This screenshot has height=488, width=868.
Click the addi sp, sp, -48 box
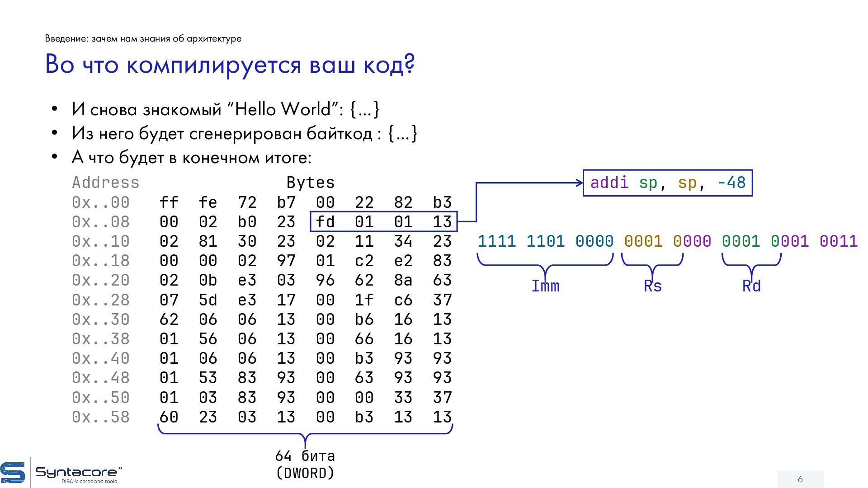pos(667,183)
